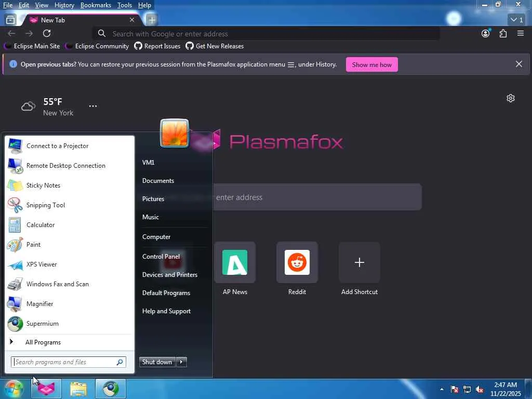
Task: Open the Edit menu
Action: [x=24, y=5]
